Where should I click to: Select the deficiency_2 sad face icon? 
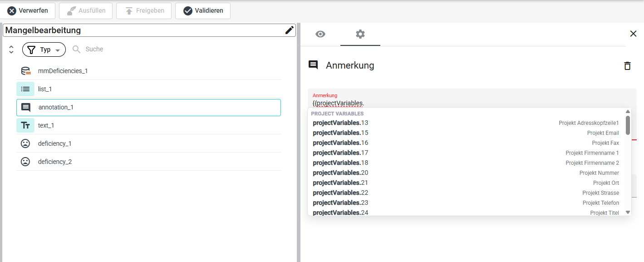click(x=25, y=162)
